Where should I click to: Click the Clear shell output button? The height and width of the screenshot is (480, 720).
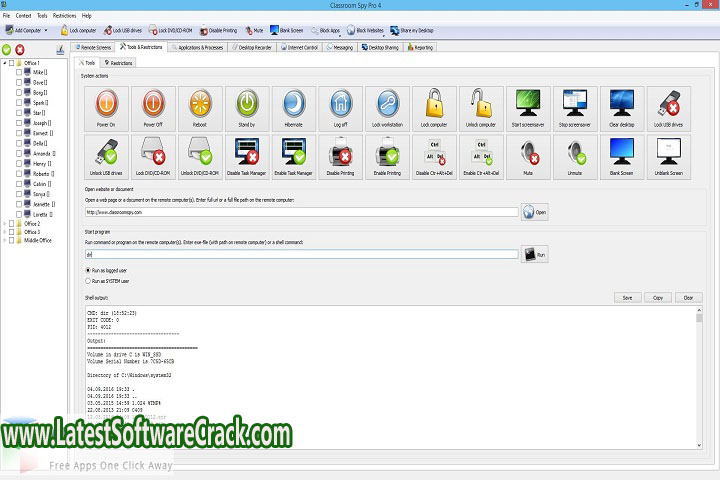688,298
